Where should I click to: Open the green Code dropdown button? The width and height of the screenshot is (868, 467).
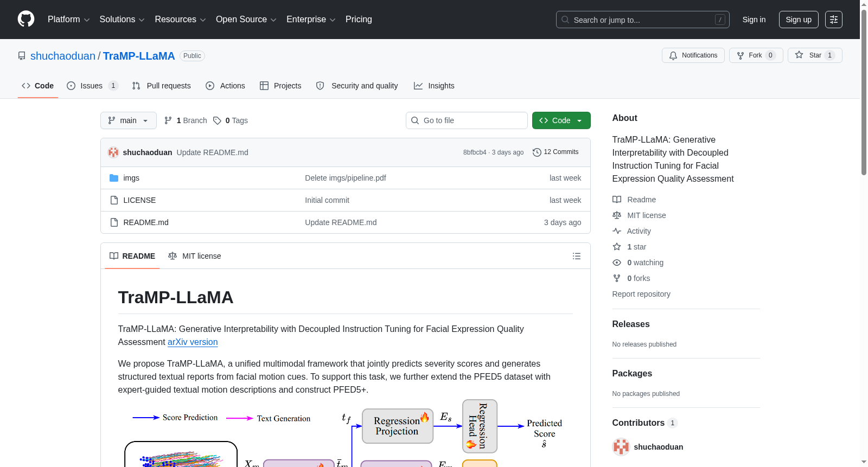click(561, 120)
